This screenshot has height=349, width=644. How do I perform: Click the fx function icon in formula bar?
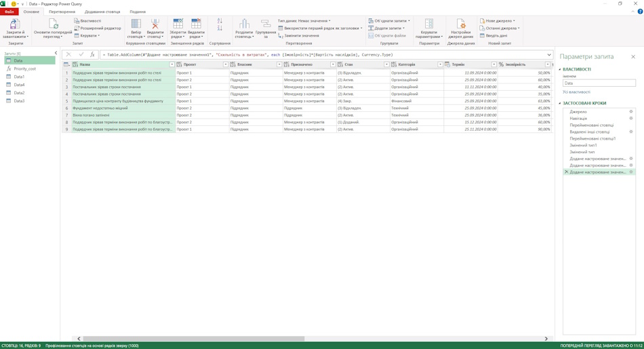pos(92,55)
